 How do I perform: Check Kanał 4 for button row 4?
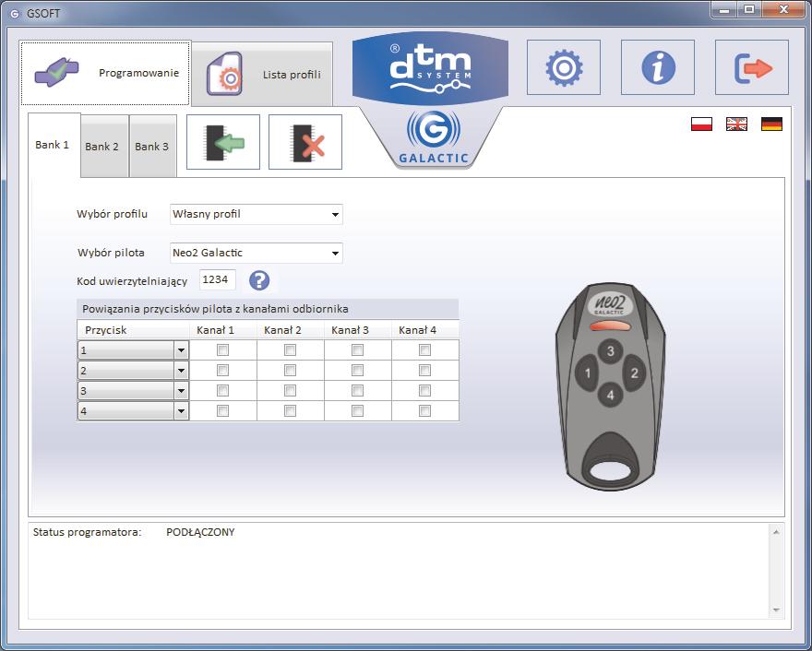[424, 411]
